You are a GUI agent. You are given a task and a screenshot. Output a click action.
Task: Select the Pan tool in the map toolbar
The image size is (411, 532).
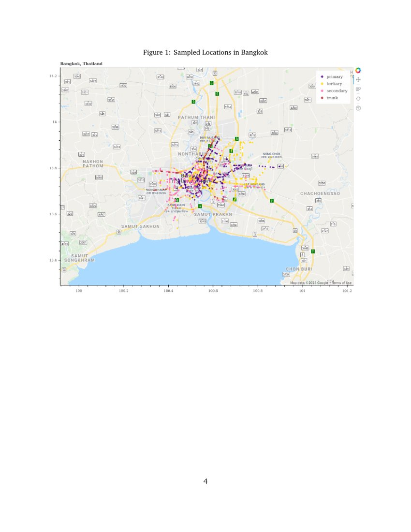(x=358, y=80)
